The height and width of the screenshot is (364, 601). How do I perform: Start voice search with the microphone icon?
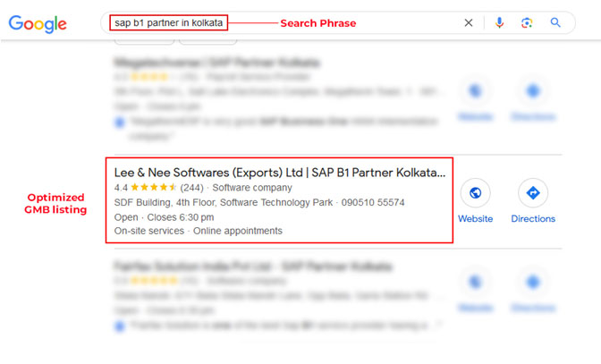coord(499,22)
